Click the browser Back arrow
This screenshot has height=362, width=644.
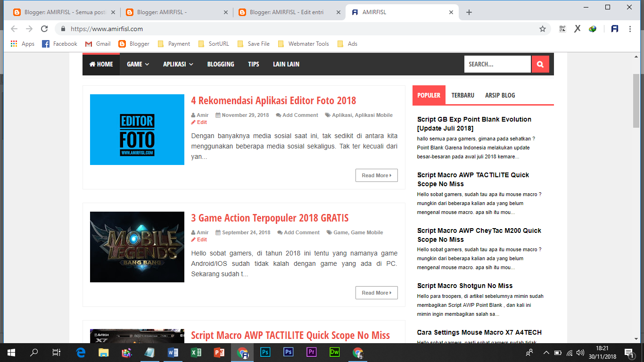[x=14, y=29]
